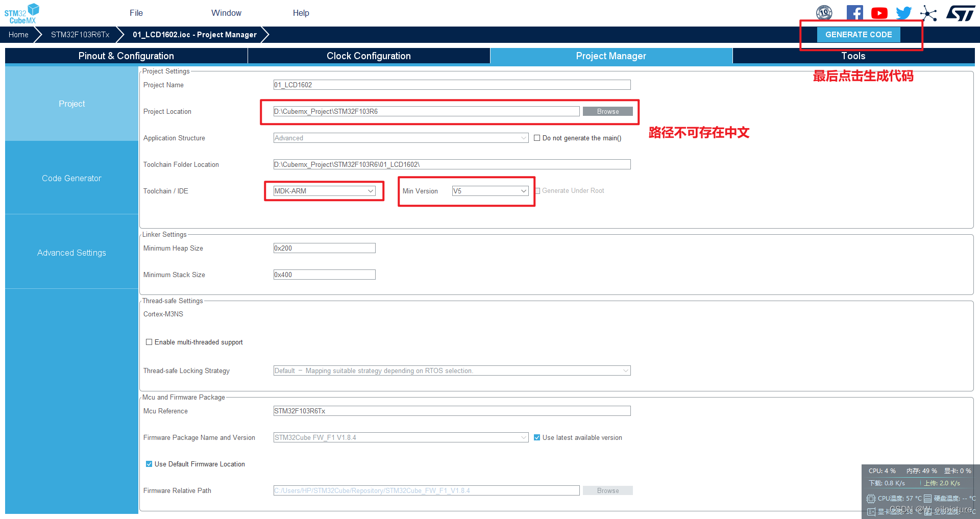Select the STM32F103R6Tx breadcrumb
This screenshot has height=519, width=980.
coord(80,35)
